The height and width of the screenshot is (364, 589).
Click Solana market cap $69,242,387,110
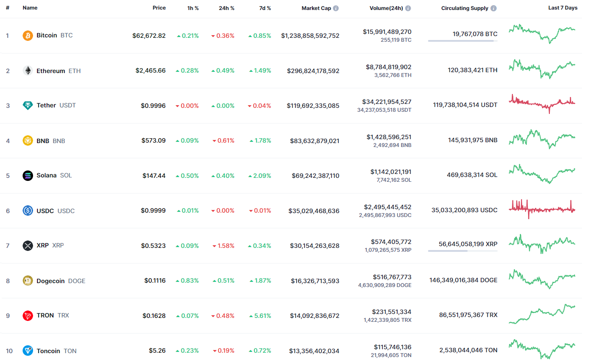point(316,176)
